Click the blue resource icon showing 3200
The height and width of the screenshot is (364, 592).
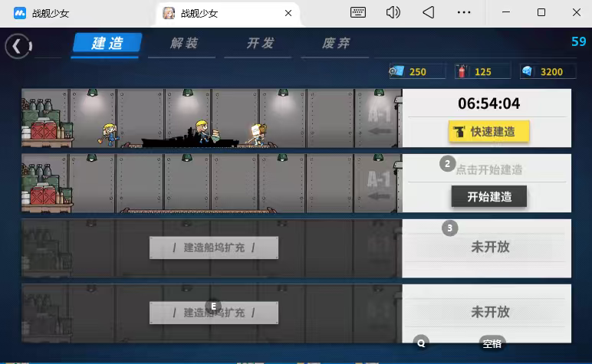pyautogui.click(x=528, y=71)
